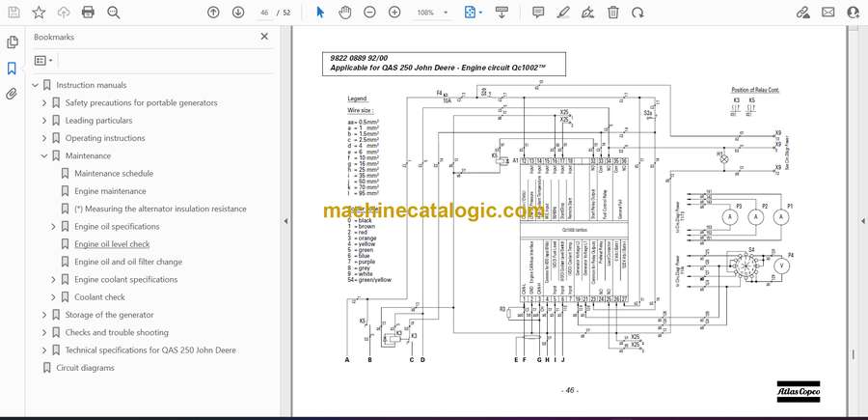Share a link to the file

802,13
